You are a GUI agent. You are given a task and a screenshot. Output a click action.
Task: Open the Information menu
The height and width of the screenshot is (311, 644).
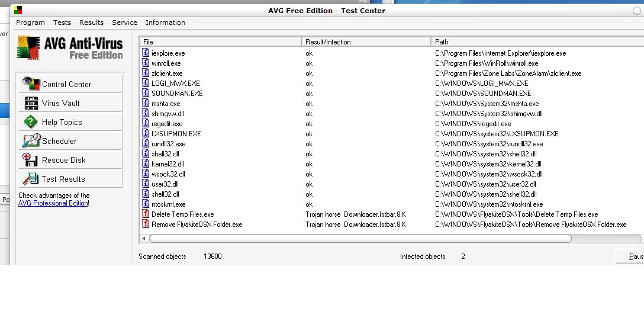point(165,23)
